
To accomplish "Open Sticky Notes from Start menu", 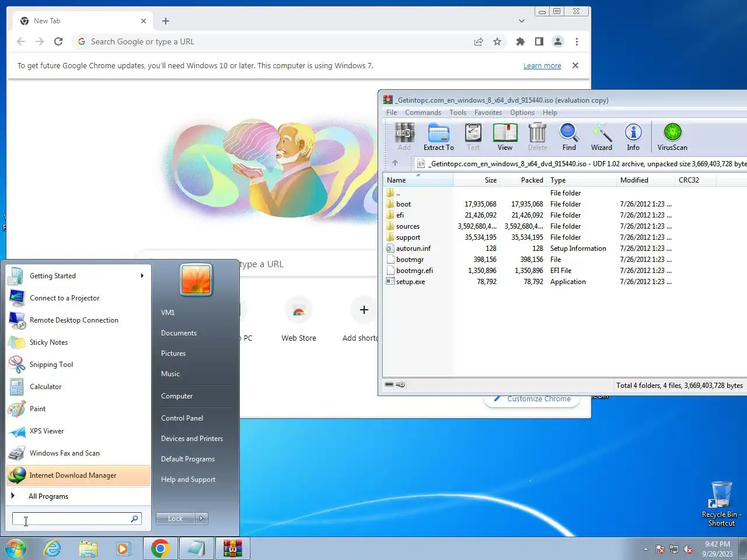I will click(78, 342).
